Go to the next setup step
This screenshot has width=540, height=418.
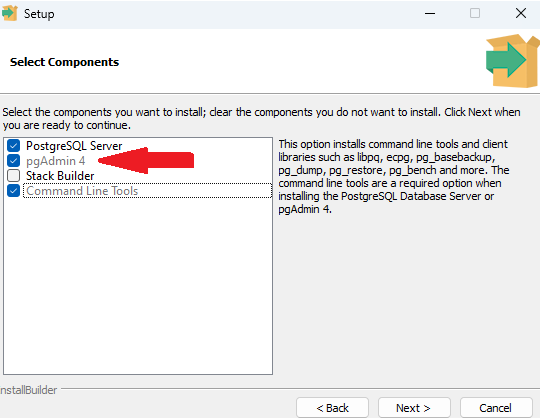tap(414, 408)
